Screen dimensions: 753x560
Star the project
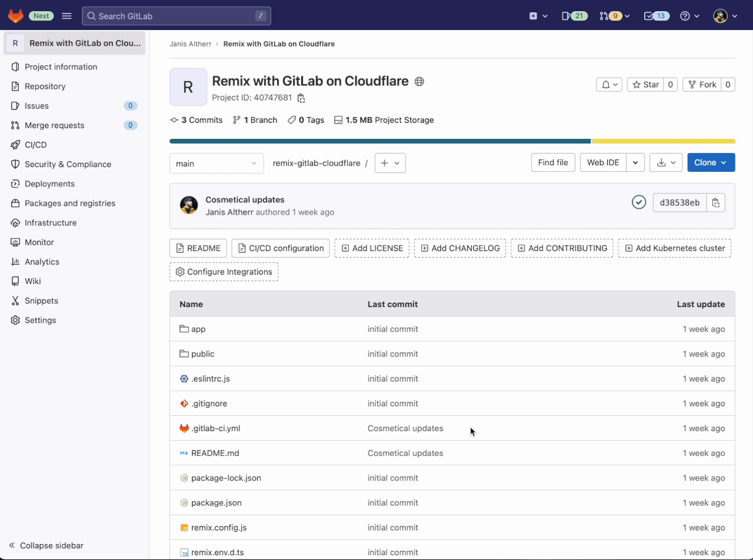coord(645,84)
